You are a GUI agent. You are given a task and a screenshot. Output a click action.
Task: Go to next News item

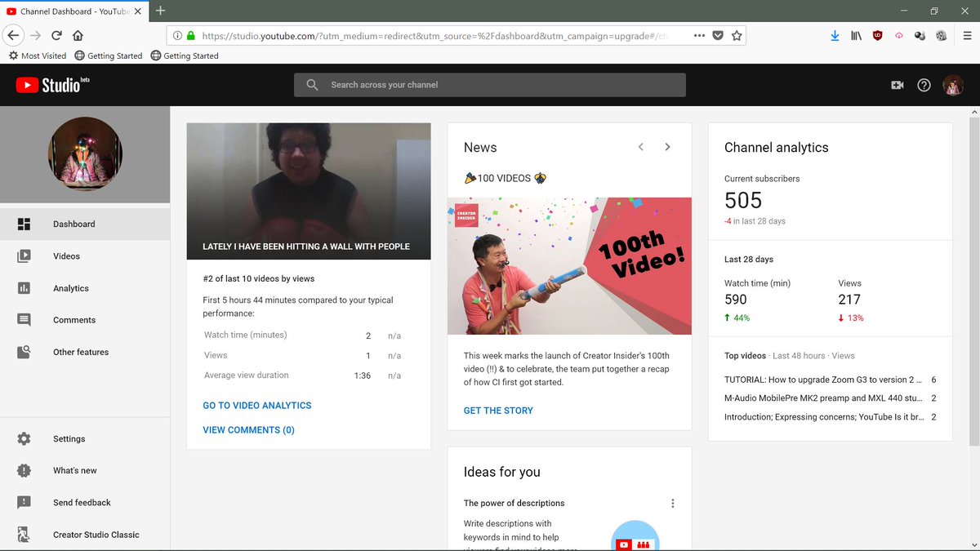click(667, 147)
